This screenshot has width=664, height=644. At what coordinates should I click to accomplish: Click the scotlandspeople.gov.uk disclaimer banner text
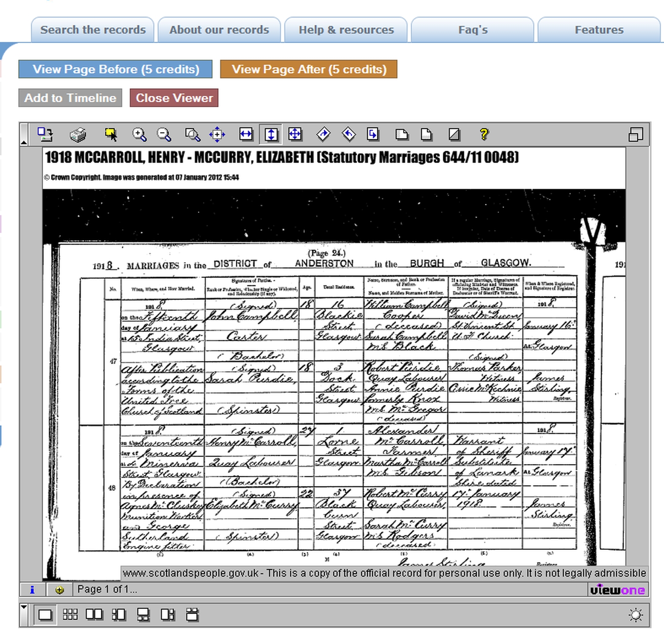[384, 573]
